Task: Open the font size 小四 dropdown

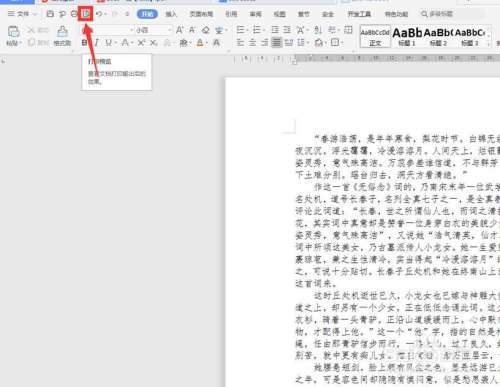Action: (169, 30)
